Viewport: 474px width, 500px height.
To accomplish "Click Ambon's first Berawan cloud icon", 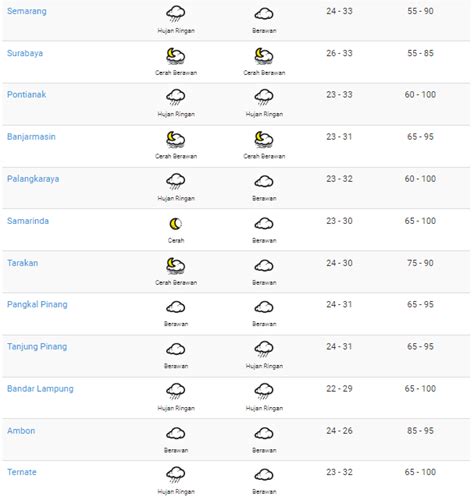I will click(176, 434).
